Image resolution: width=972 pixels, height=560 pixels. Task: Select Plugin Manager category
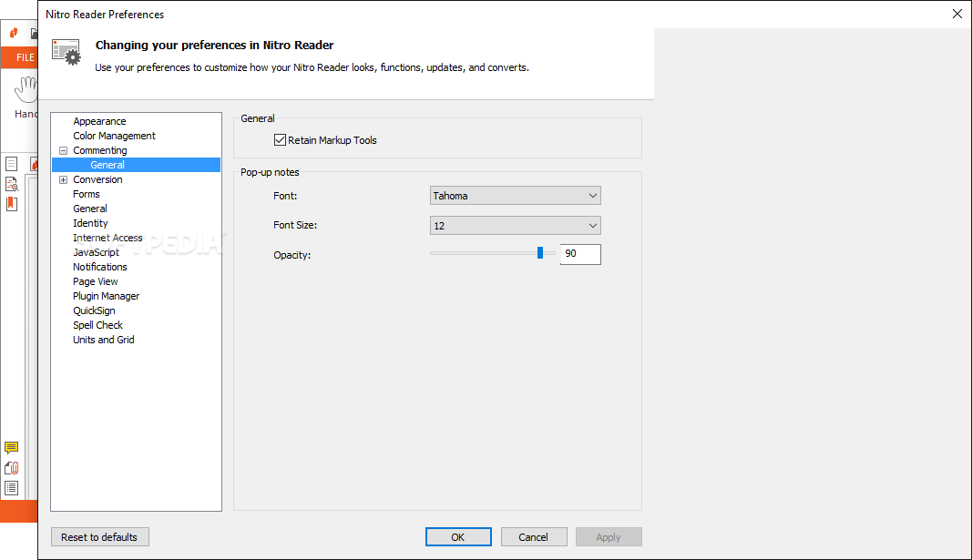point(106,296)
